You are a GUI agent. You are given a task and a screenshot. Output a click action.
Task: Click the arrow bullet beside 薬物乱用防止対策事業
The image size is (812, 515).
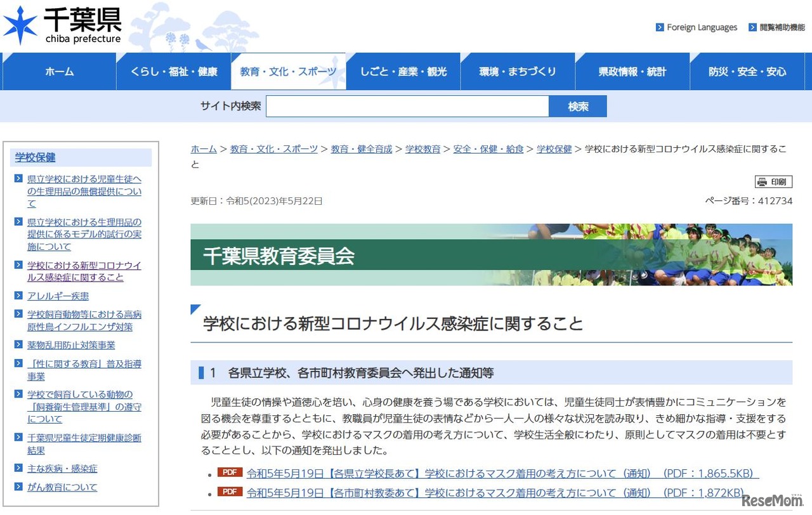click(x=18, y=345)
